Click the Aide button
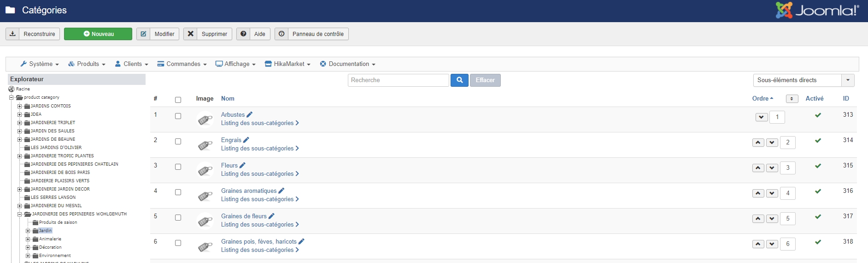Image resolution: width=868 pixels, height=263 pixels. tap(253, 34)
